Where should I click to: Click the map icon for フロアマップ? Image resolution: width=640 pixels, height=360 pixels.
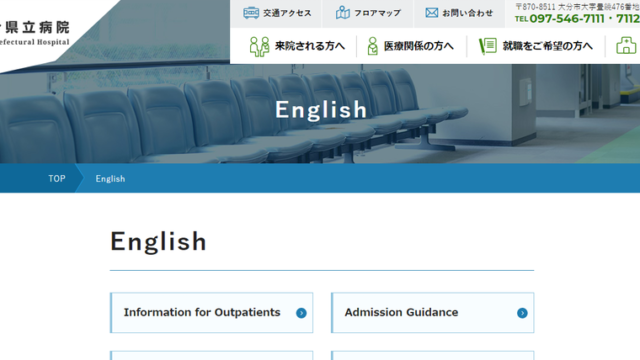point(342,13)
